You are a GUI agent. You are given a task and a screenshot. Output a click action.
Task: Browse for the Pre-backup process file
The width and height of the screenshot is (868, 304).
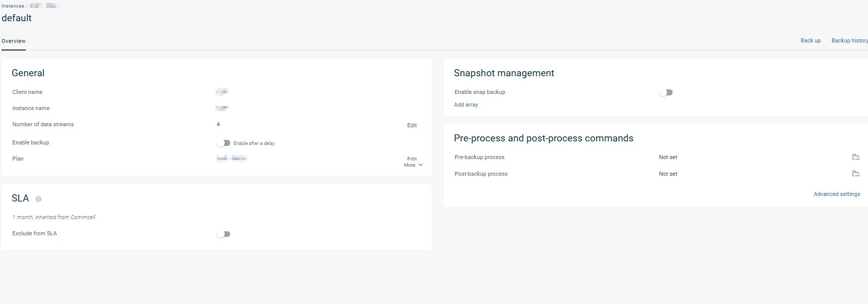point(855,157)
